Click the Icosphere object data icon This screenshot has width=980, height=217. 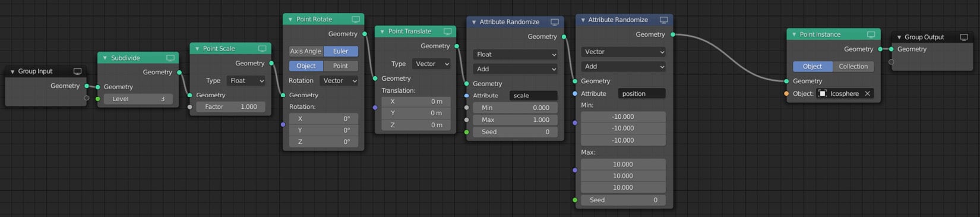pyautogui.click(x=823, y=94)
